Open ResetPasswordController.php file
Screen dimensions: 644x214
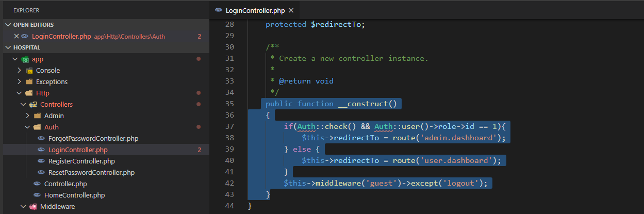click(x=91, y=172)
